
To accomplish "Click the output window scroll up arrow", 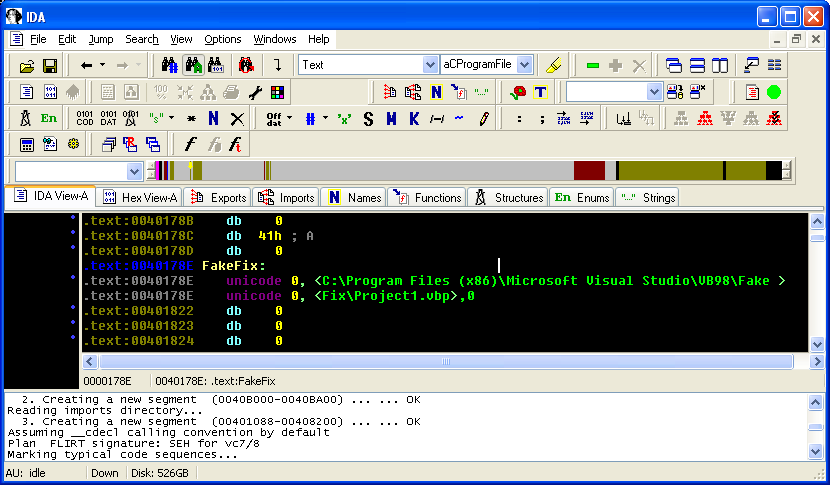I will (815, 403).
